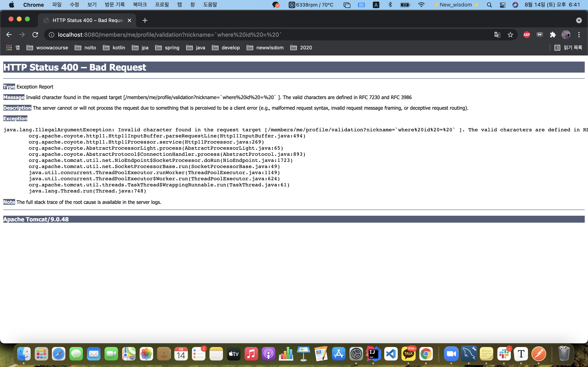Open the 북마크 menu
The width and height of the screenshot is (588, 367).
(x=140, y=5)
